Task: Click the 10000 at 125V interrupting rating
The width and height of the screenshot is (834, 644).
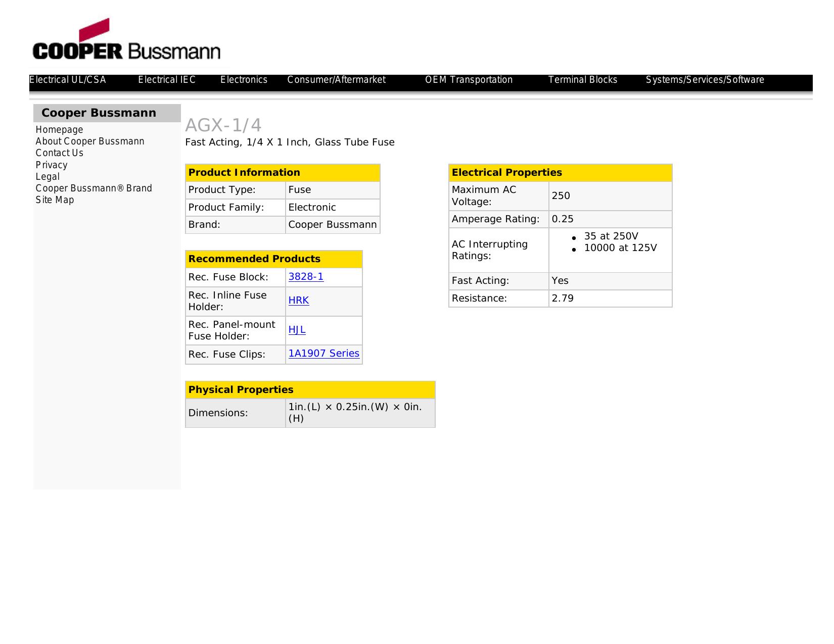Action: 620,248
